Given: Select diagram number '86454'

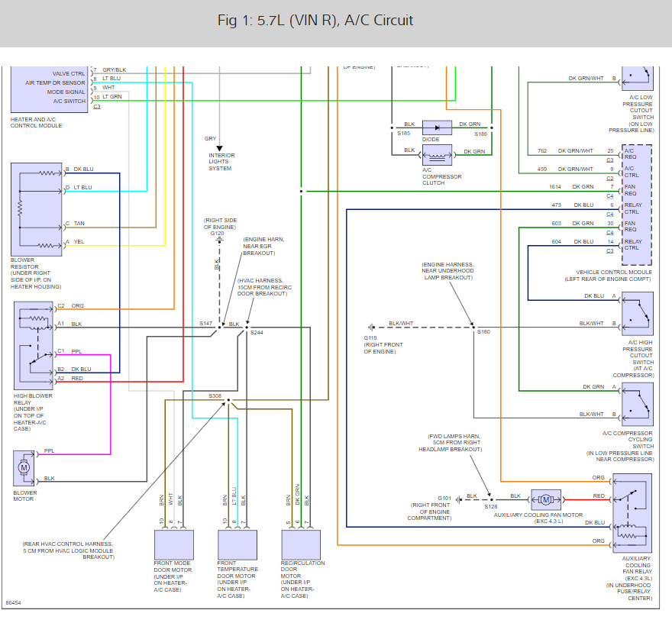Looking at the screenshot, I should 13,603.
